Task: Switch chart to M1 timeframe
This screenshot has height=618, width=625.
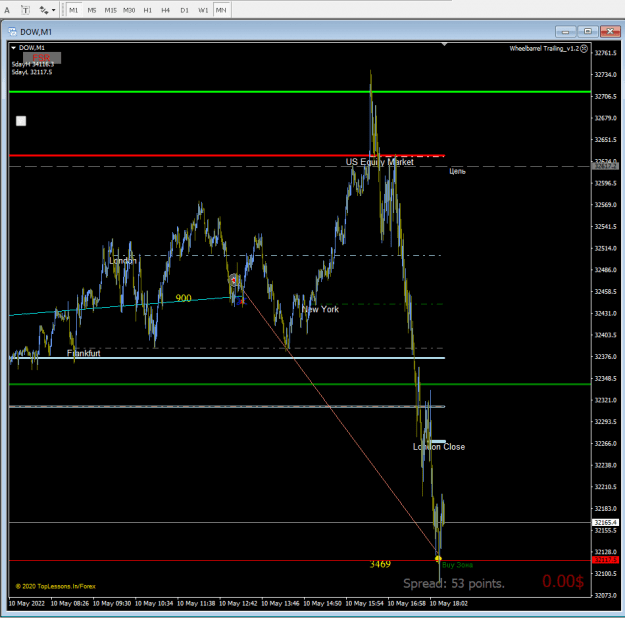Action: (73, 10)
